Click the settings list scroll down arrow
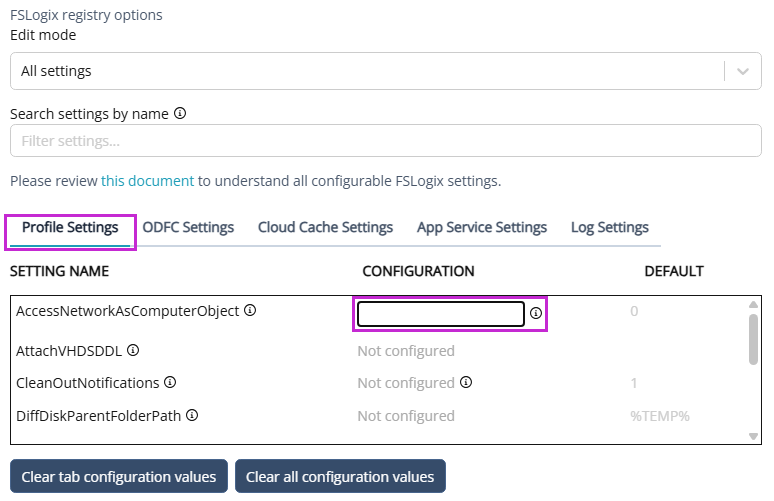The height and width of the screenshot is (501, 774). 754,436
